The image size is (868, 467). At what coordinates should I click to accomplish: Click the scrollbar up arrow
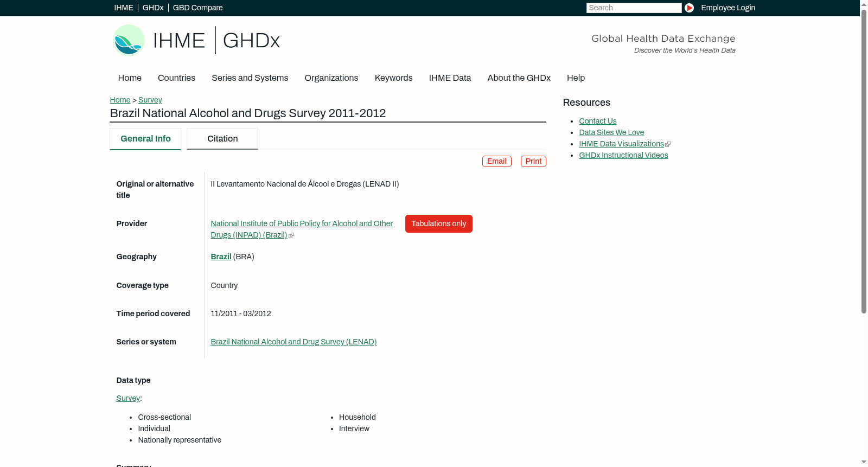pyautogui.click(x=864, y=4)
